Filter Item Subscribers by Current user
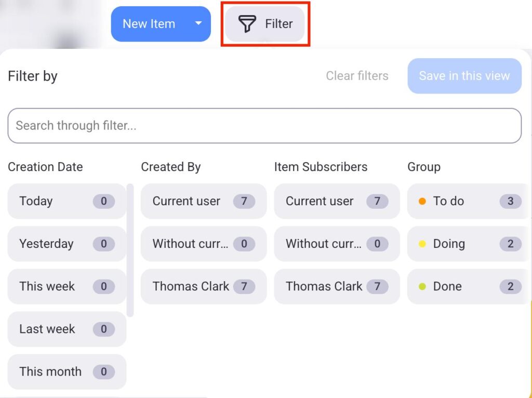Viewport: 532px width, 398px height. (x=337, y=201)
